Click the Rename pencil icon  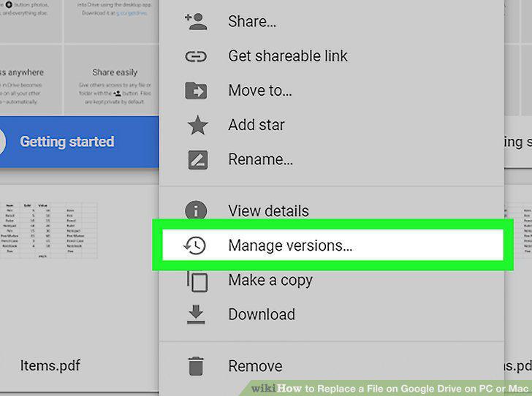198,160
